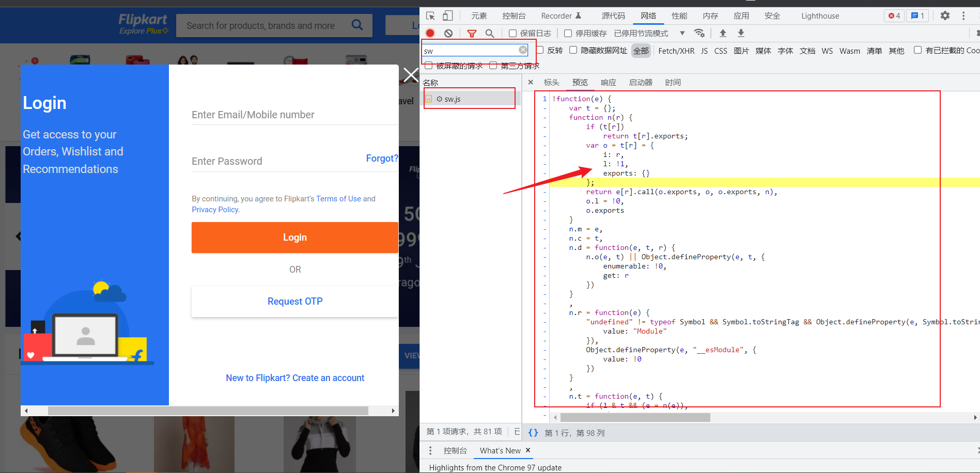Open the 性能 panel tab
Image resolution: width=980 pixels, height=473 pixels.
pyautogui.click(x=679, y=16)
